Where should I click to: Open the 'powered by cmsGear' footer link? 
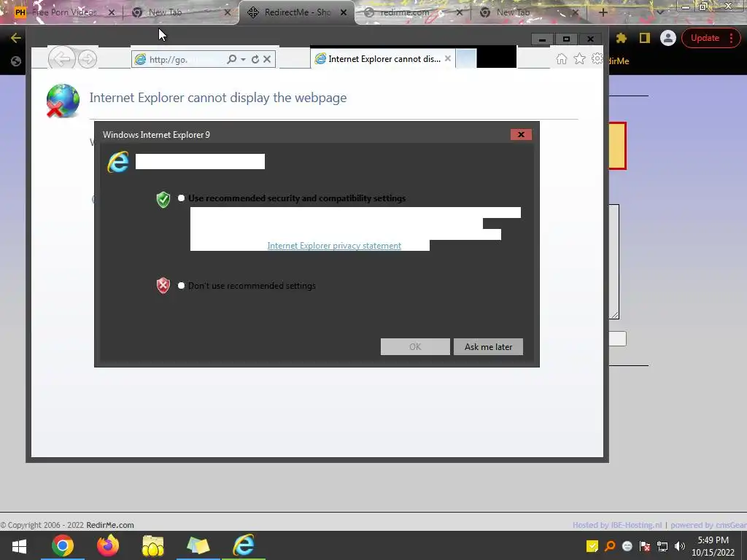coord(708,525)
